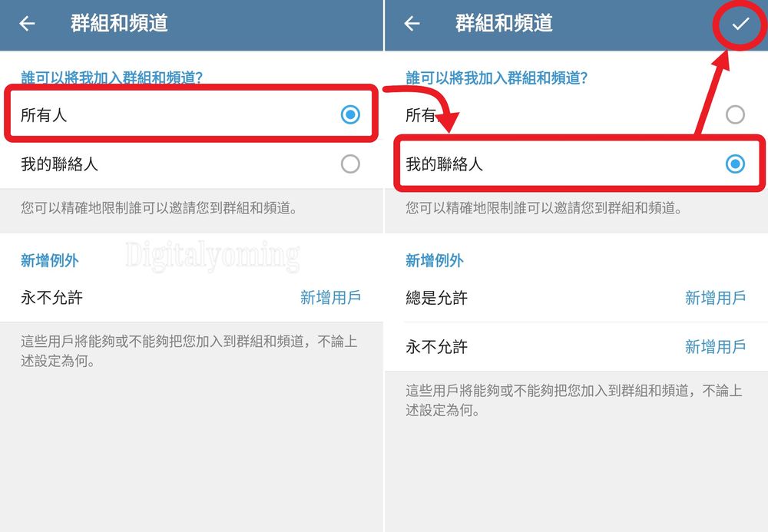Screen dimensions: 768x532
Task: Tap back arrow in left screen header
Action: point(27,23)
